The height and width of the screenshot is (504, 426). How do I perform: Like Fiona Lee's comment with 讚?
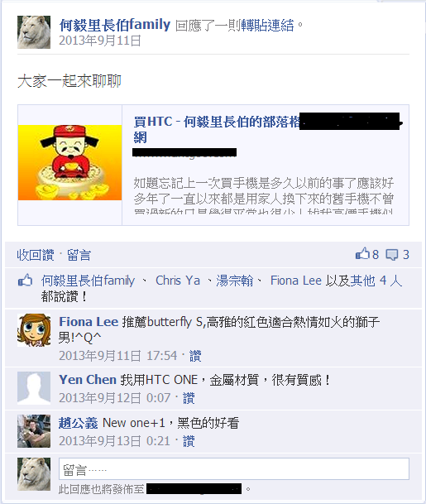click(195, 356)
